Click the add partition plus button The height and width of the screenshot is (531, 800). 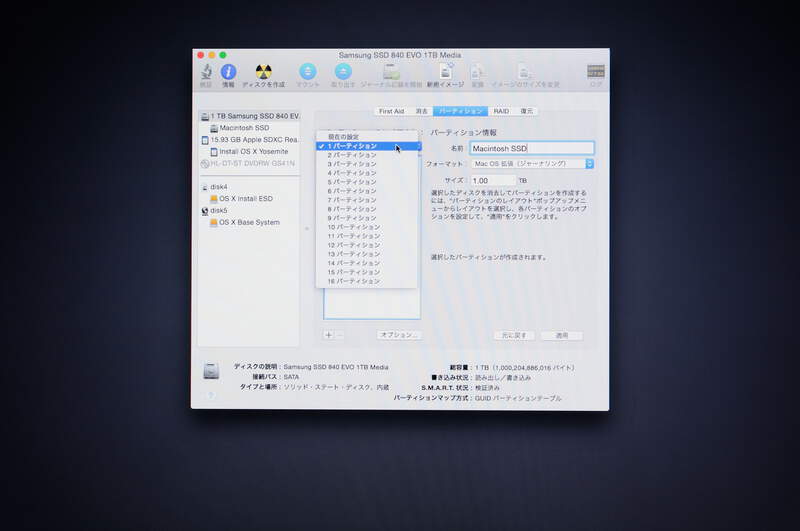[x=329, y=335]
